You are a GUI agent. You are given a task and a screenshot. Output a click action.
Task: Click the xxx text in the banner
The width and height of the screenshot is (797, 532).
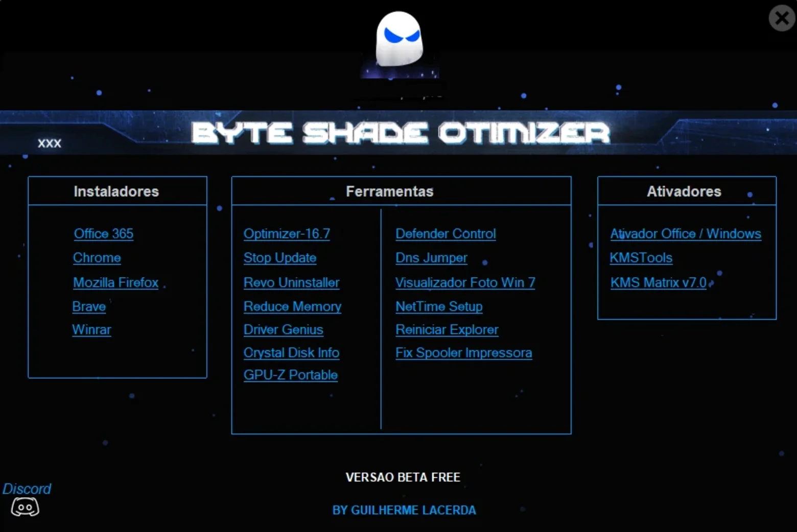50,143
